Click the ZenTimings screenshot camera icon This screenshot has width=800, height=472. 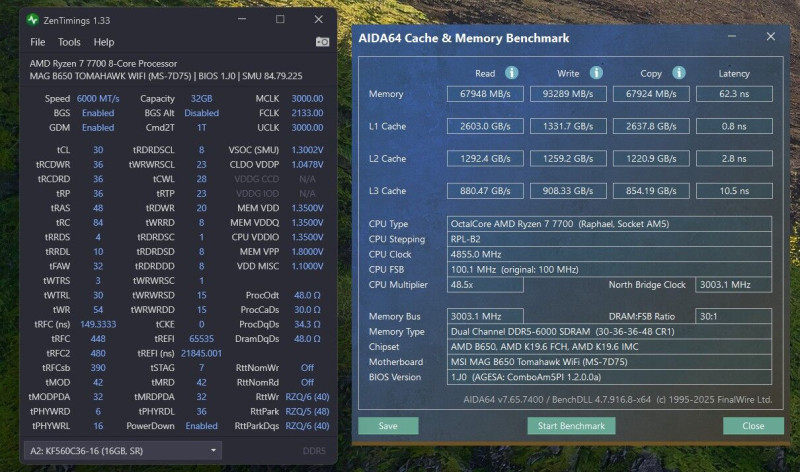point(322,42)
